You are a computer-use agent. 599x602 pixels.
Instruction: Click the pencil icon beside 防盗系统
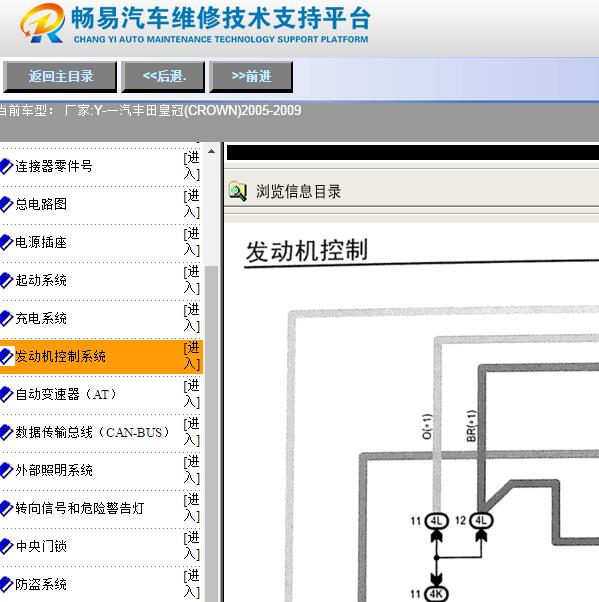click(x=6, y=584)
